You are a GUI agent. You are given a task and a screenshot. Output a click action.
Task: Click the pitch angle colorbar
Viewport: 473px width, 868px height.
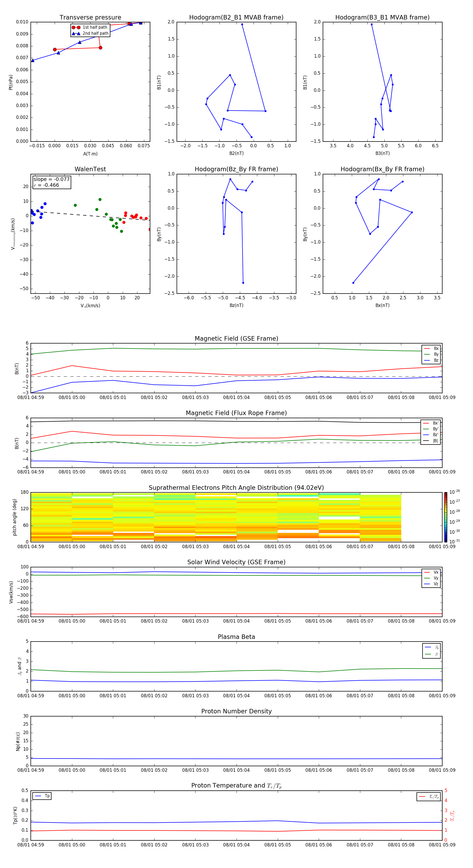(446, 517)
